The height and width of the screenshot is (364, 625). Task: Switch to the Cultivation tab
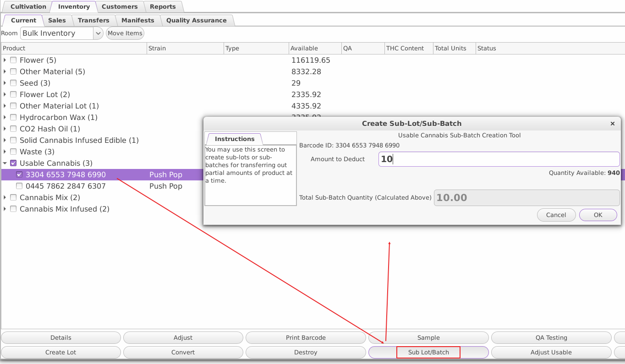27,6
